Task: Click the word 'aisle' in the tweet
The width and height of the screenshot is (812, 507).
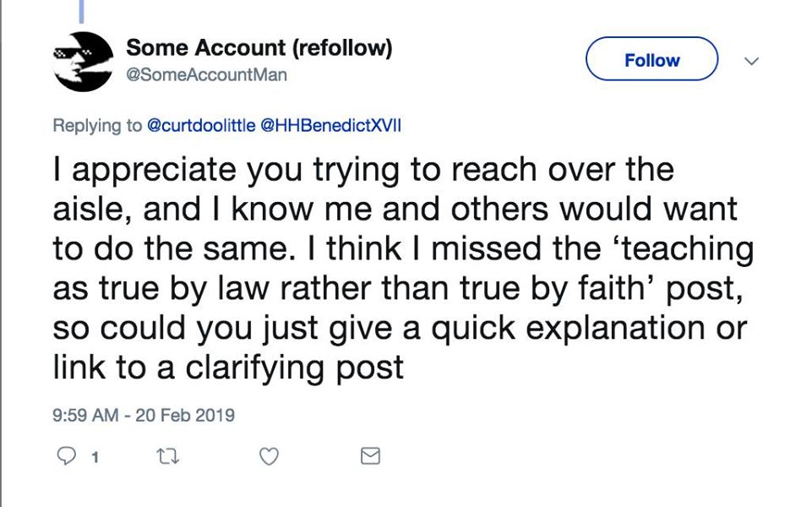Action: (x=91, y=210)
